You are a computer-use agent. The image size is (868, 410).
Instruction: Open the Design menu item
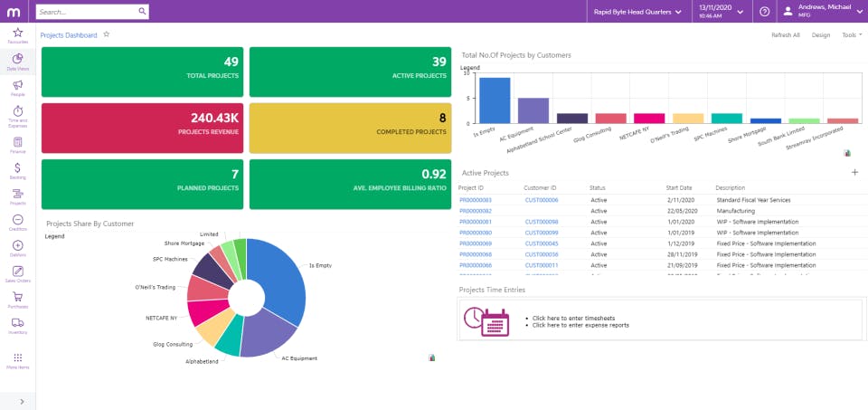coord(821,35)
